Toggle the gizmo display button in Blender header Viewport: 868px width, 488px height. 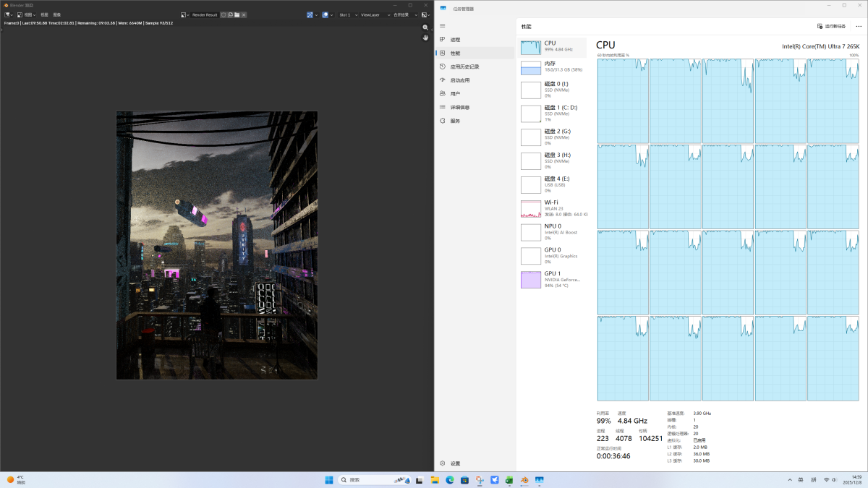tap(311, 14)
